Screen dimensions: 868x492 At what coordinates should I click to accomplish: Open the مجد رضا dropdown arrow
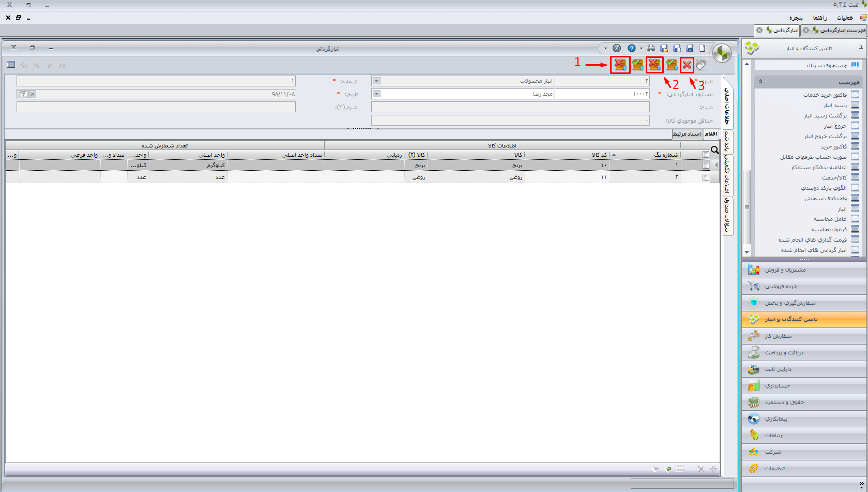pyautogui.click(x=376, y=94)
